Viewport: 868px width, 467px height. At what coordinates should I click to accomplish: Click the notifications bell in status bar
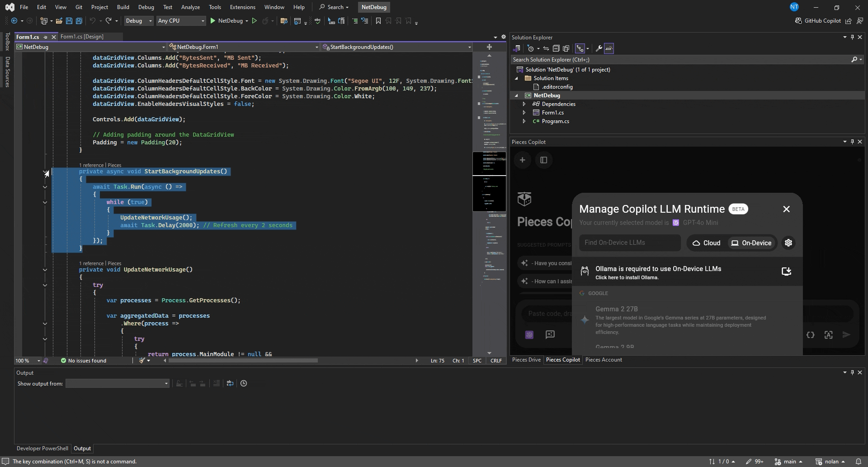tap(858, 462)
